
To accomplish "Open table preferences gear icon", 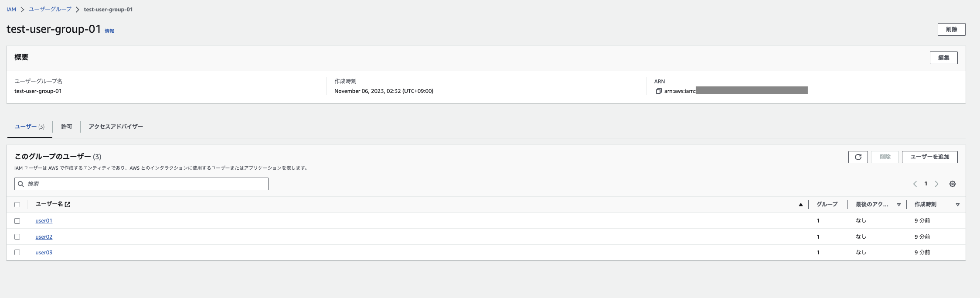I will 953,184.
